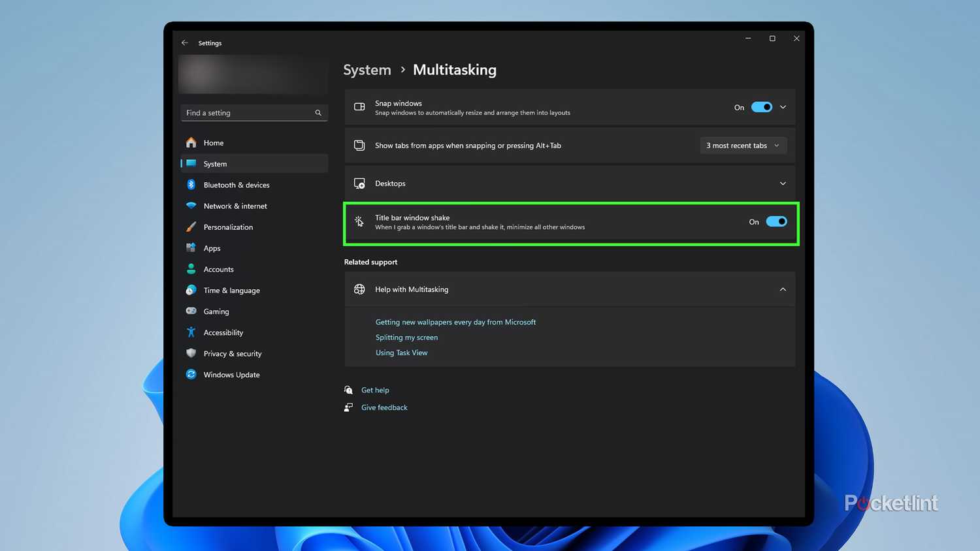980x551 pixels.
Task: Click the Accessibility icon
Action: 190,332
